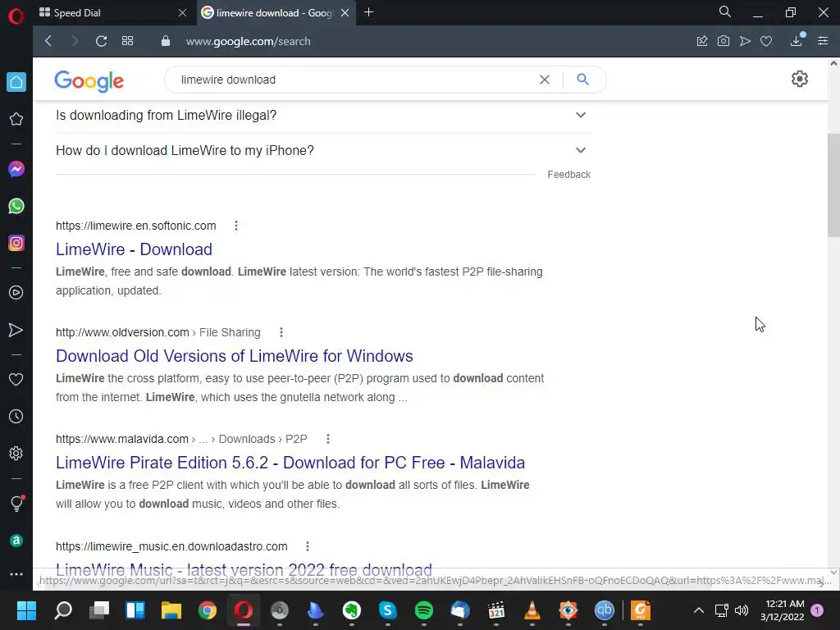
Task: Open Spotify from the taskbar
Action: pos(424,610)
